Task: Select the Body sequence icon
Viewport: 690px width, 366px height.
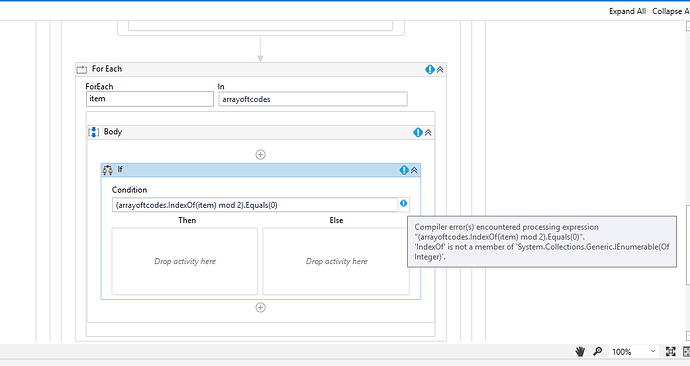Action: click(x=94, y=132)
